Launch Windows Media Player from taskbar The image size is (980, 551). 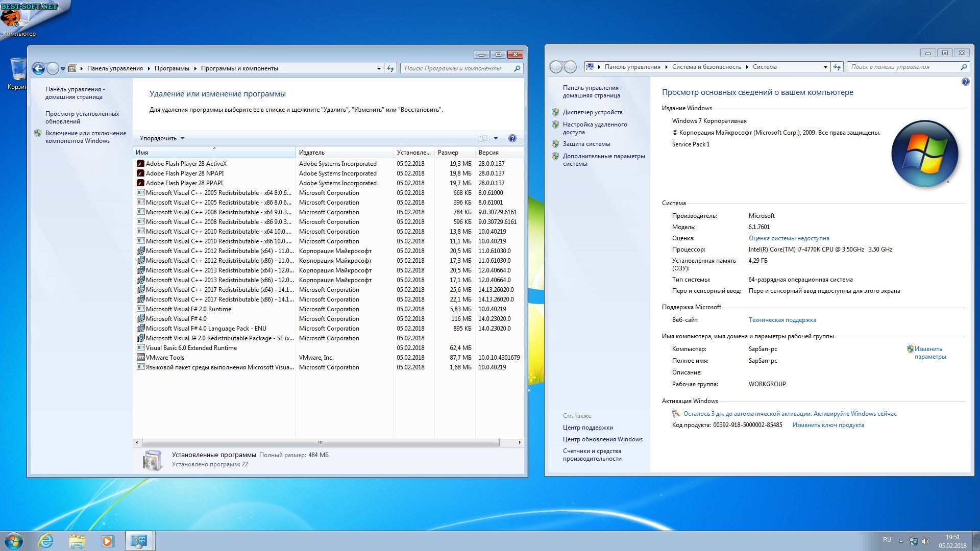click(x=108, y=541)
